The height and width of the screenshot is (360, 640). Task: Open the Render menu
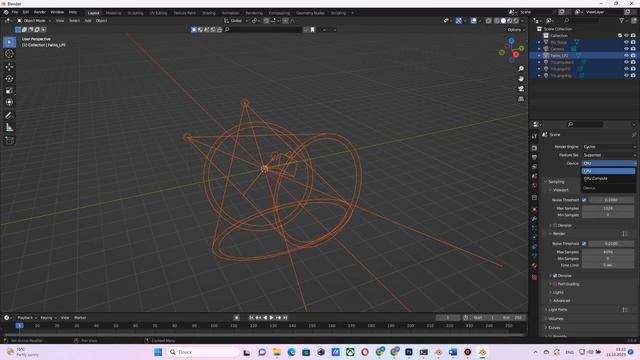(x=40, y=12)
